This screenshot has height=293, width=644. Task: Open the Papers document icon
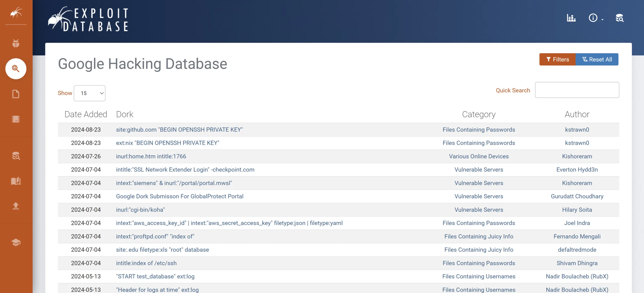tap(16, 94)
